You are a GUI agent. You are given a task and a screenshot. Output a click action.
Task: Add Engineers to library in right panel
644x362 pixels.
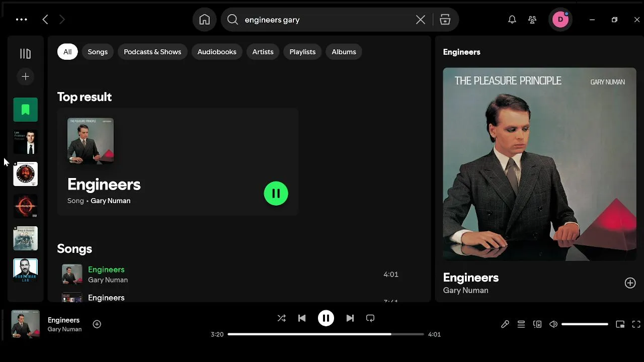tap(630, 283)
